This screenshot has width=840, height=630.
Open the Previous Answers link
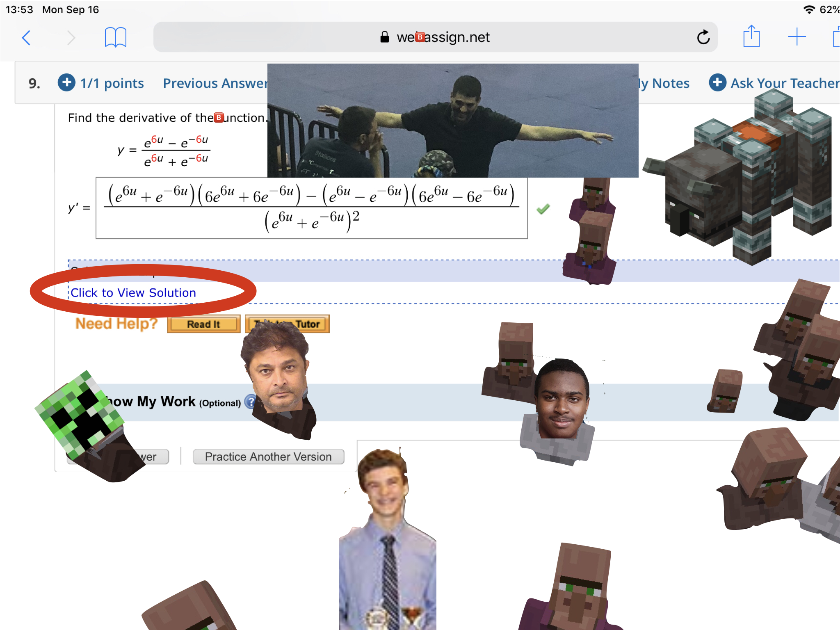tap(215, 83)
